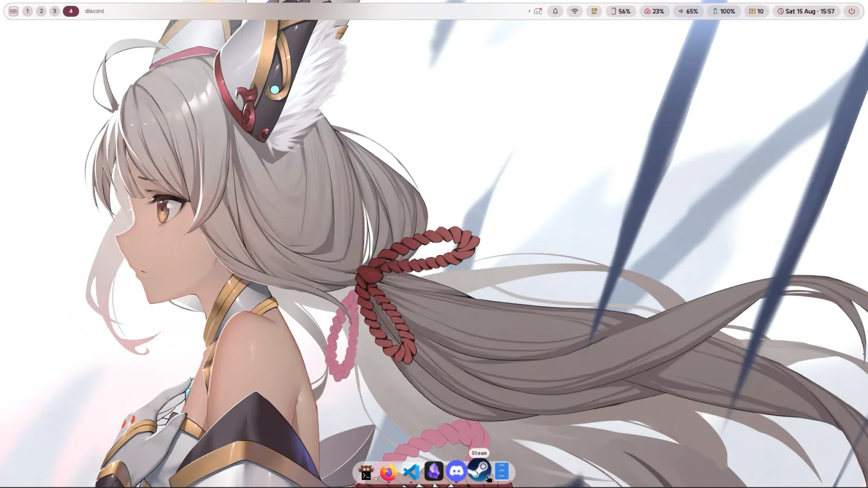Launch Obsidian from the dock
This screenshot has width=868, height=488.
(433, 472)
